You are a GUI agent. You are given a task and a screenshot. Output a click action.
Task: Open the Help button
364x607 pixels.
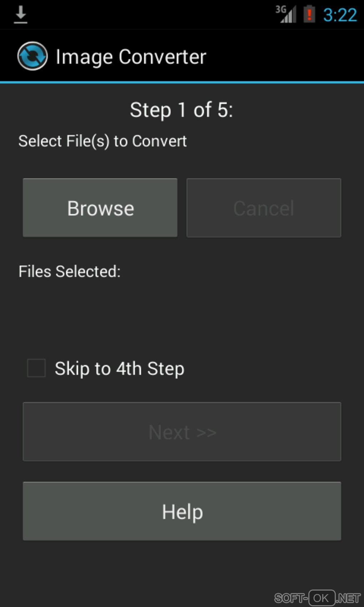click(x=182, y=511)
